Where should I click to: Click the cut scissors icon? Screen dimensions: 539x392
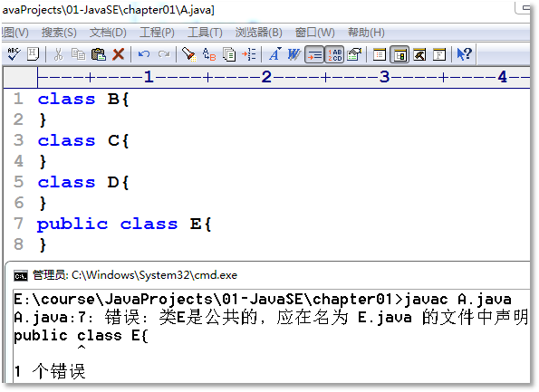58,54
